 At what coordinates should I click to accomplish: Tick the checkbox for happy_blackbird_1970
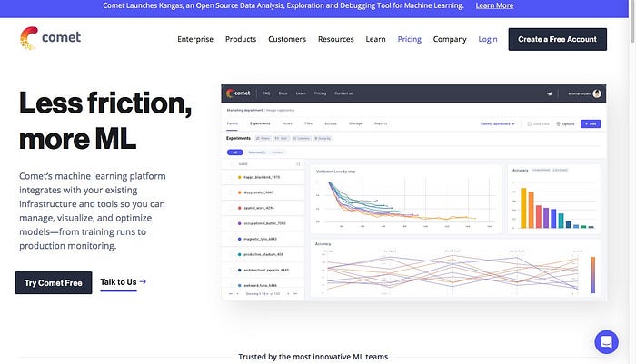click(x=232, y=177)
